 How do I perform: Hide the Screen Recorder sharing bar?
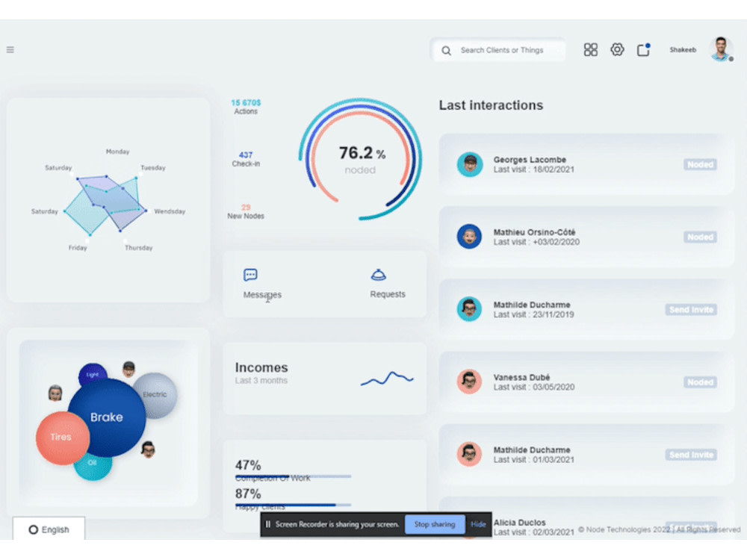[x=478, y=524]
